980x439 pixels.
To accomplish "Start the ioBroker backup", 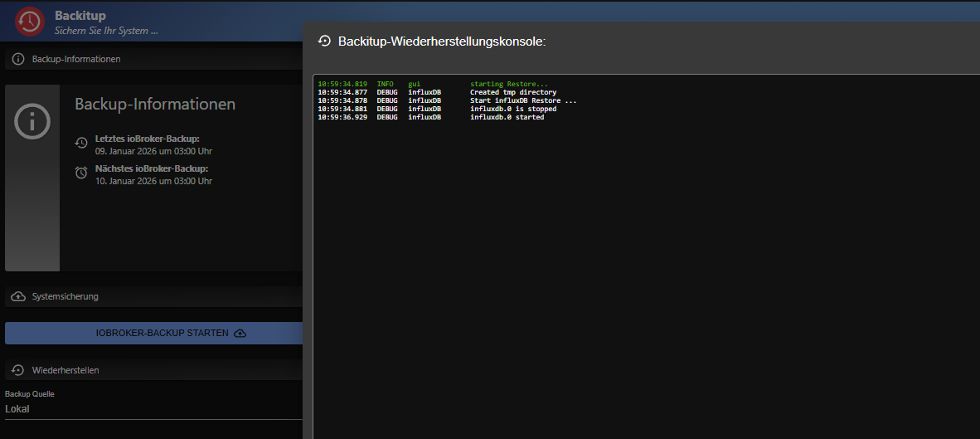I will (x=153, y=334).
